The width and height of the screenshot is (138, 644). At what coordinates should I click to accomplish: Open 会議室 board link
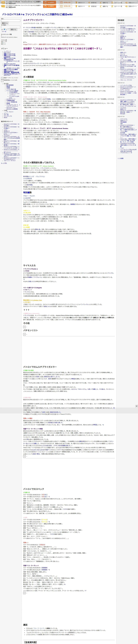click(8, 88)
